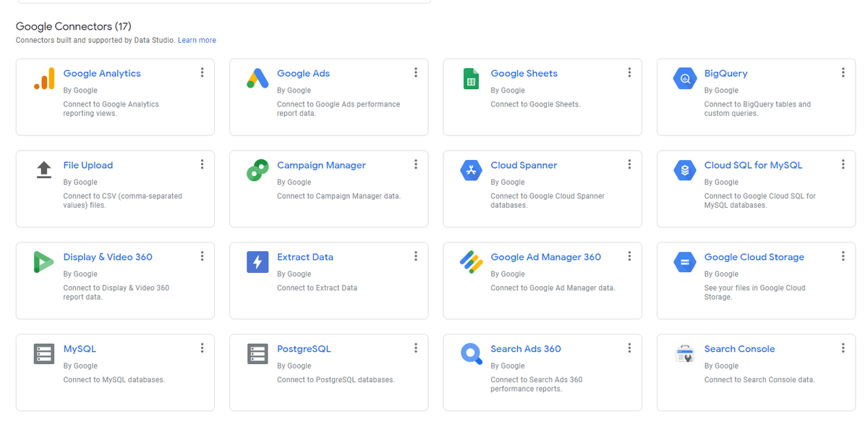Choose the Campaign Manager title
Viewport: 868px width, 425px height.
[321, 166]
